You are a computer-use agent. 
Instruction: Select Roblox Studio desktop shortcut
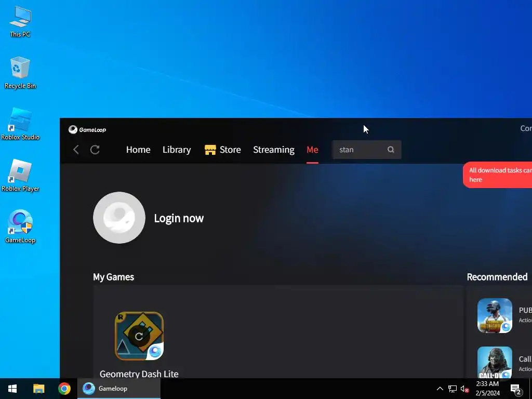tap(20, 124)
